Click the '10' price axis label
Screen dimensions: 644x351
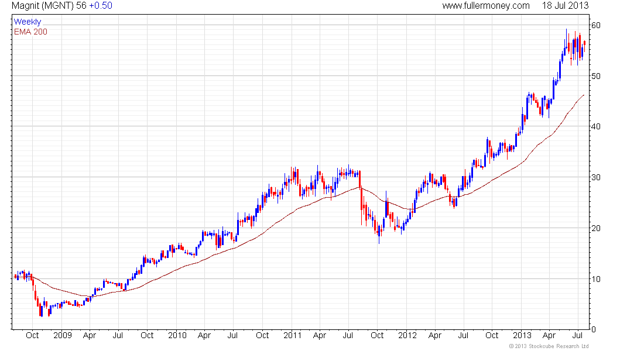[596, 279]
